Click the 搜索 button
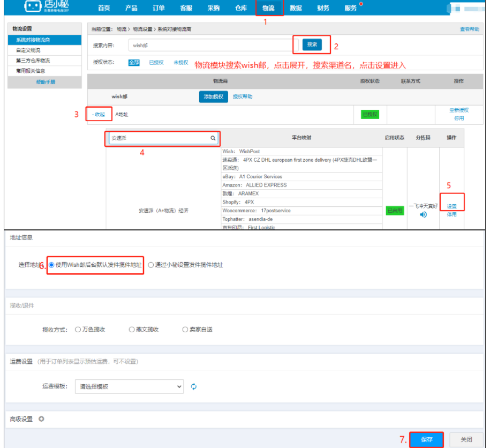 click(x=312, y=44)
